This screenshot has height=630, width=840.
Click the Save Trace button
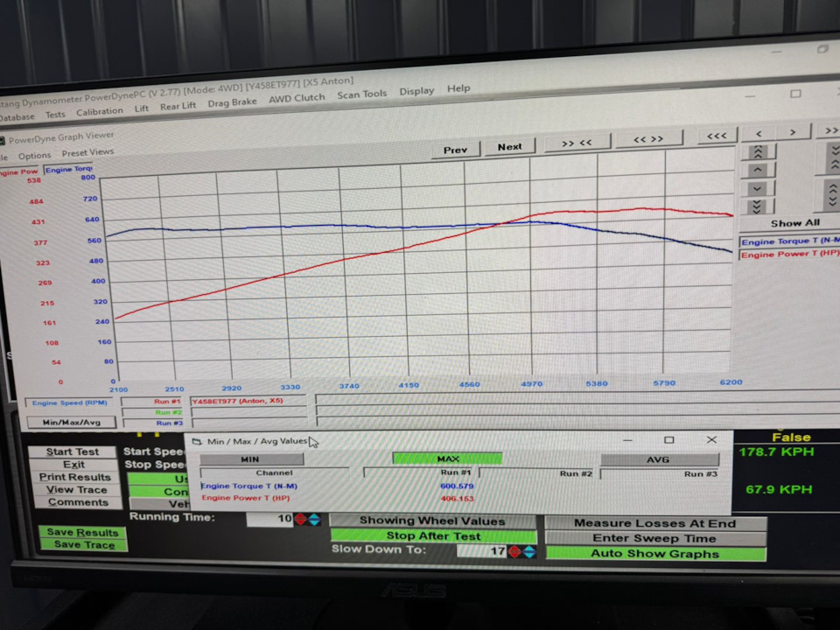[84, 545]
